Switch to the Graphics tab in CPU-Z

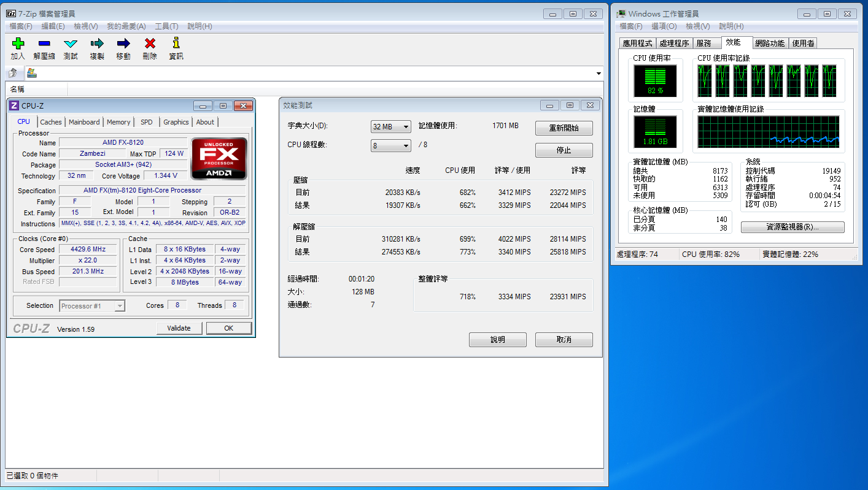pyautogui.click(x=176, y=122)
